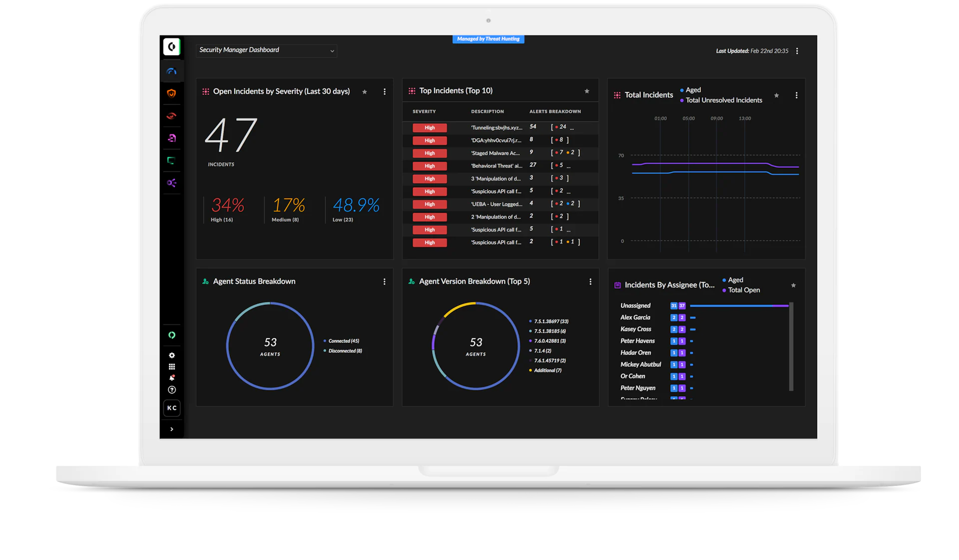Click the purple incidents sidebar icon
Viewport: 959px width, 560px height.
[172, 138]
